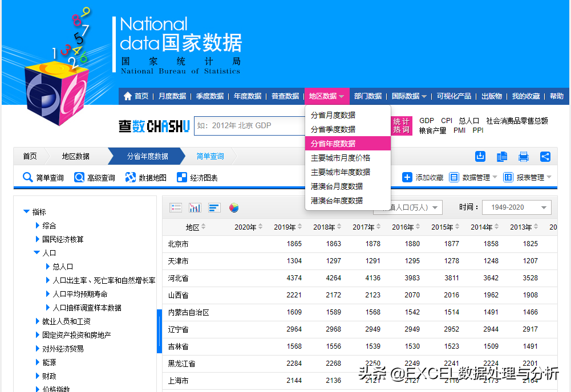The image size is (571, 392).
Task: Expand 就业人员和工资 tree node
Action: pyautogui.click(x=38, y=321)
